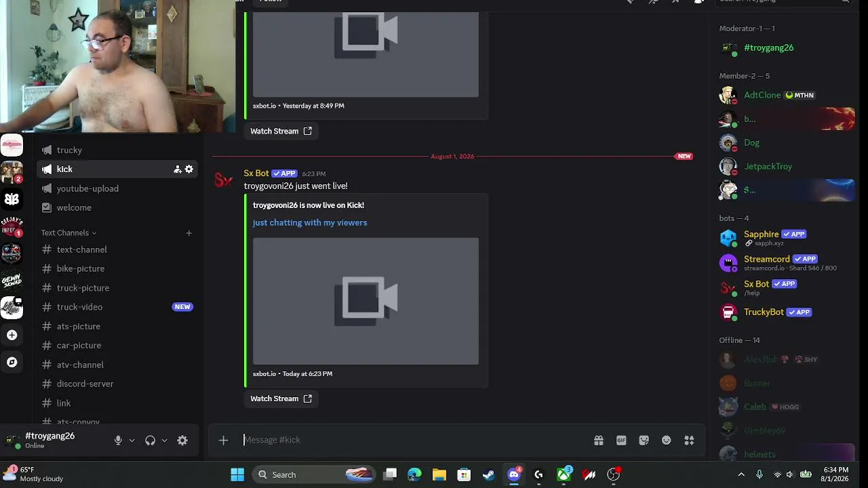The width and height of the screenshot is (868, 488).
Task: Click the Message #kick input field
Action: (414, 440)
